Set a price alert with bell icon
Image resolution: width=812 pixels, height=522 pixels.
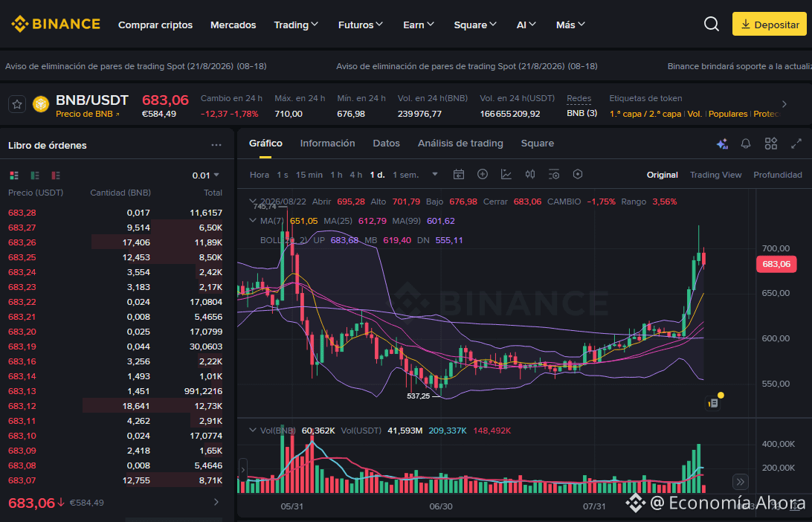point(746,144)
